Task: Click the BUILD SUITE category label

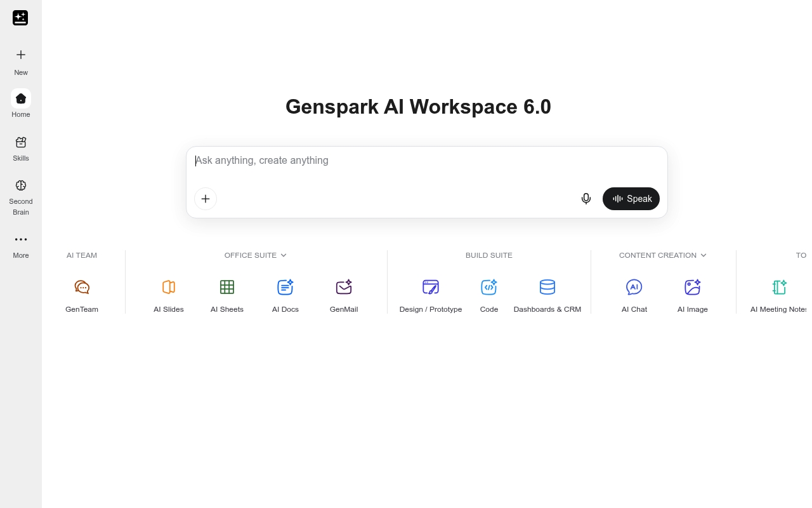Action: pyautogui.click(x=489, y=255)
